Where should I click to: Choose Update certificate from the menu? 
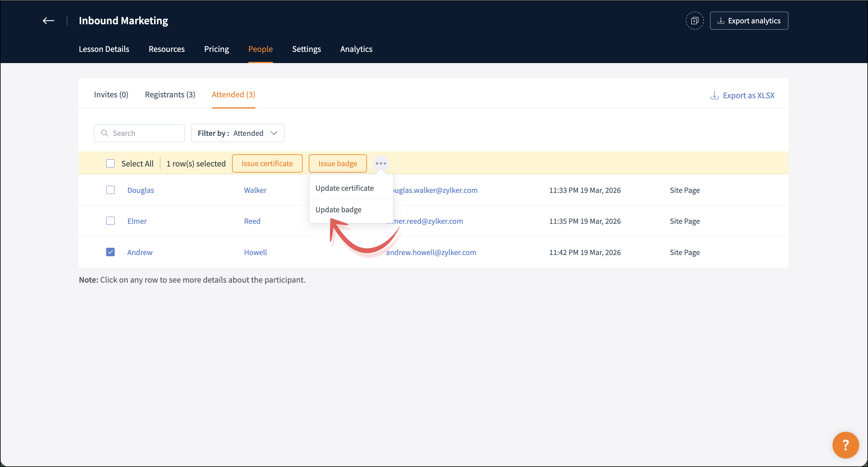coord(344,188)
